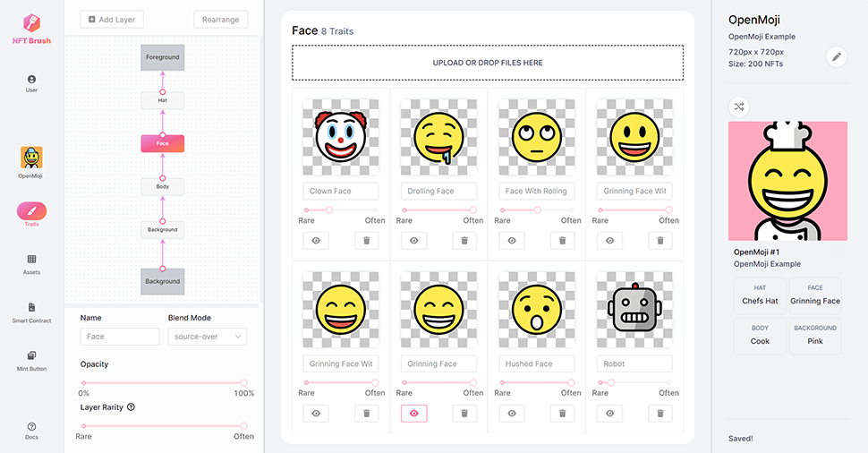Viewport: 868px width, 453px height.
Task: Click the Robot trait name field
Action: pyautogui.click(x=635, y=363)
